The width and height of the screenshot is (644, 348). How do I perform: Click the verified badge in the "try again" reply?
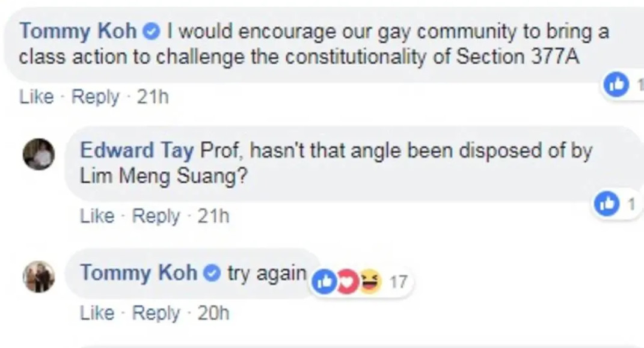point(212,273)
